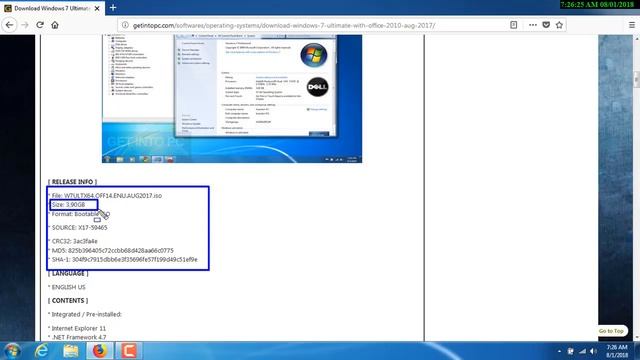Open page actions three-dot menu
The width and height of the screenshot is (640, 360).
point(533,25)
